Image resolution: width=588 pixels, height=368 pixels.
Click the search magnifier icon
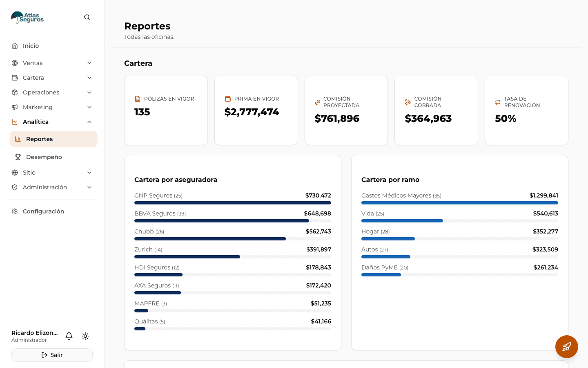coord(87,17)
